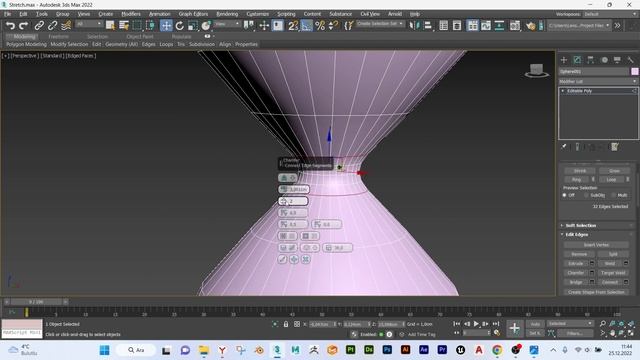Toggle the Percent Snap button
Image resolution: width=640 pixels, height=360 pixels.
tap(320, 26)
